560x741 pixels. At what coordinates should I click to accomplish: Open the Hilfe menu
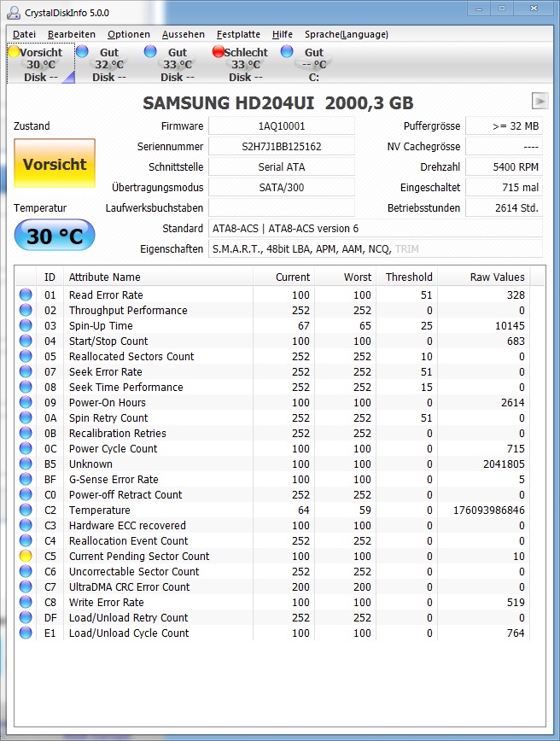pyautogui.click(x=282, y=34)
